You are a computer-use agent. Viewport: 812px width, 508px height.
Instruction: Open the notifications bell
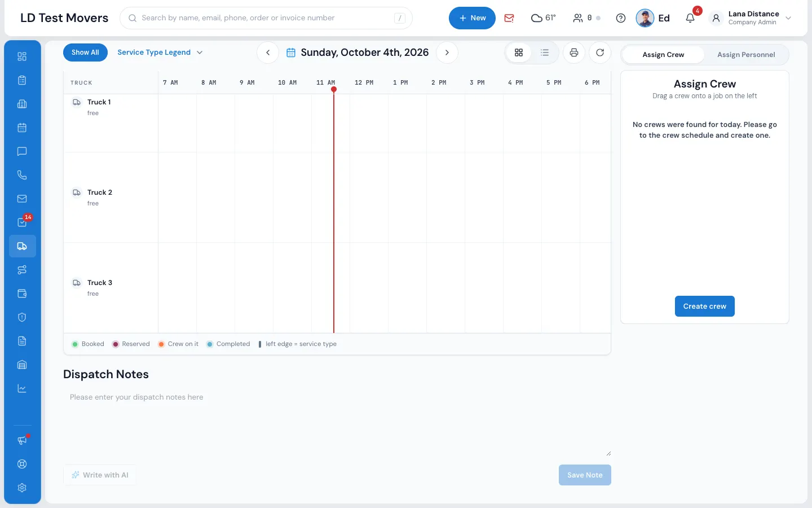coord(690,18)
